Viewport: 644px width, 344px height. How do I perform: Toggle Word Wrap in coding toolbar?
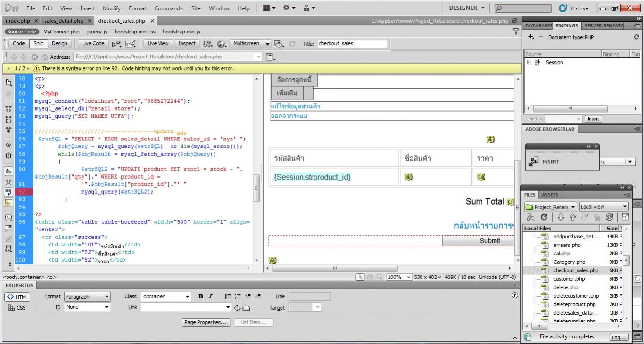coord(8,192)
